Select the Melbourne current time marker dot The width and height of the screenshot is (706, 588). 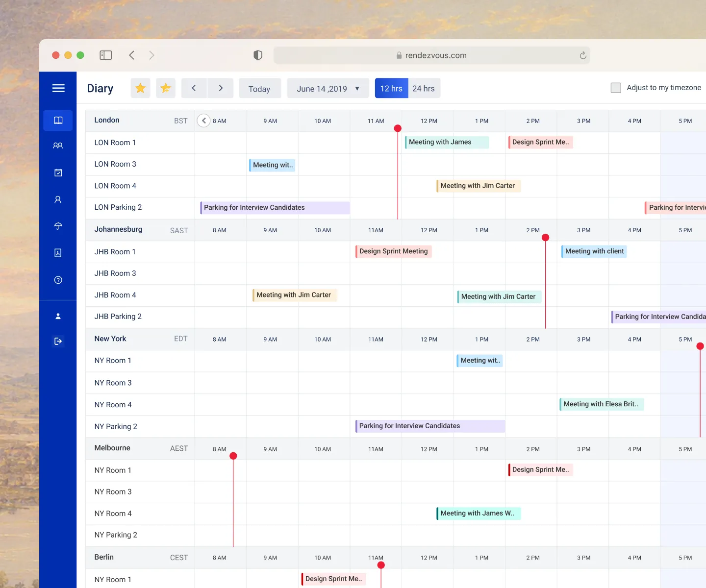click(x=233, y=456)
